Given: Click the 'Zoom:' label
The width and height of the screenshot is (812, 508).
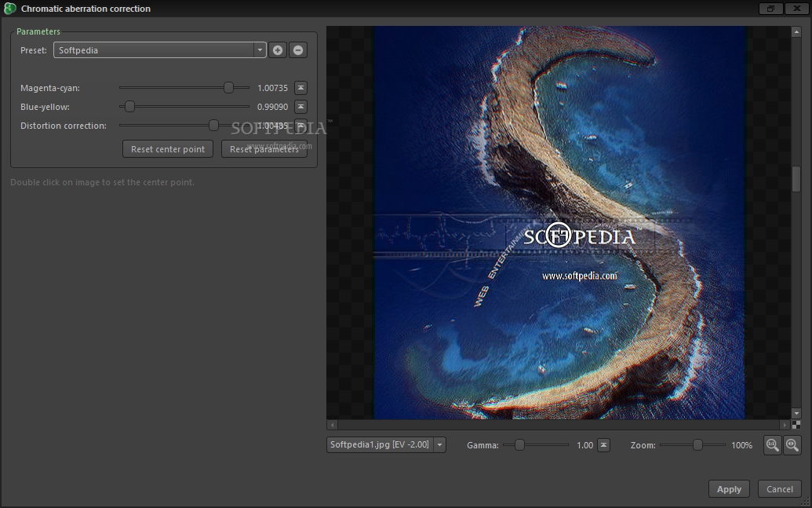Looking at the screenshot, I should click(x=643, y=445).
